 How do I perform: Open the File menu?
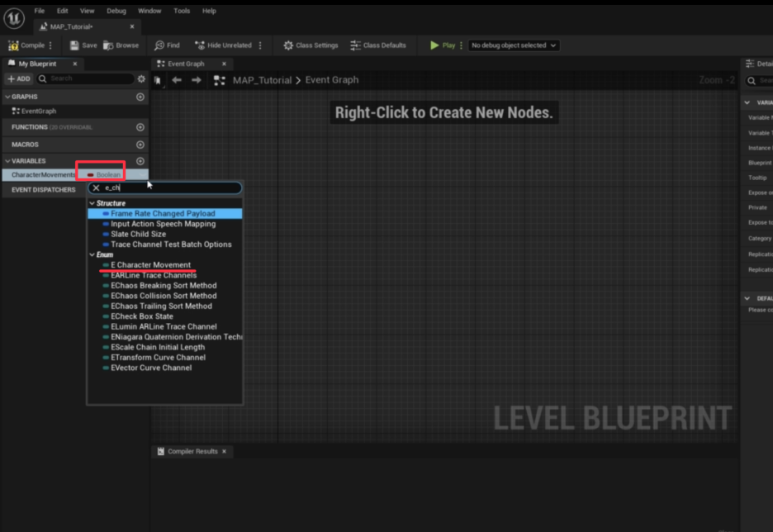point(40,11)
